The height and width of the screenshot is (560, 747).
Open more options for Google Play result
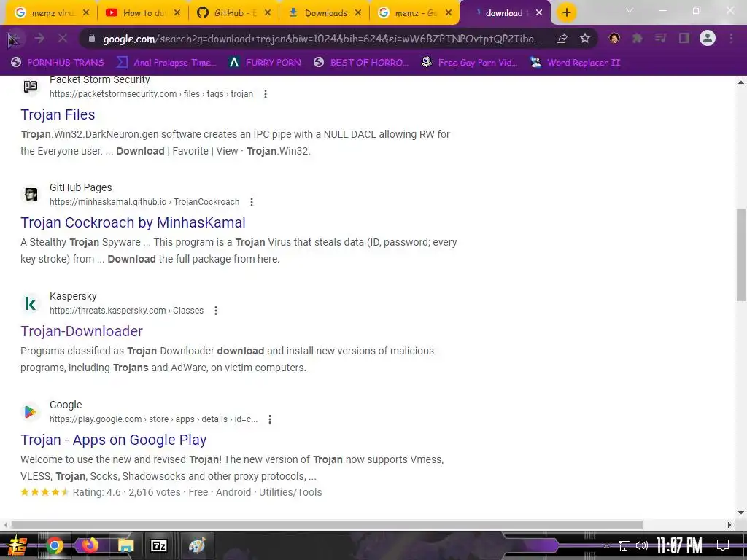(270, 419)
